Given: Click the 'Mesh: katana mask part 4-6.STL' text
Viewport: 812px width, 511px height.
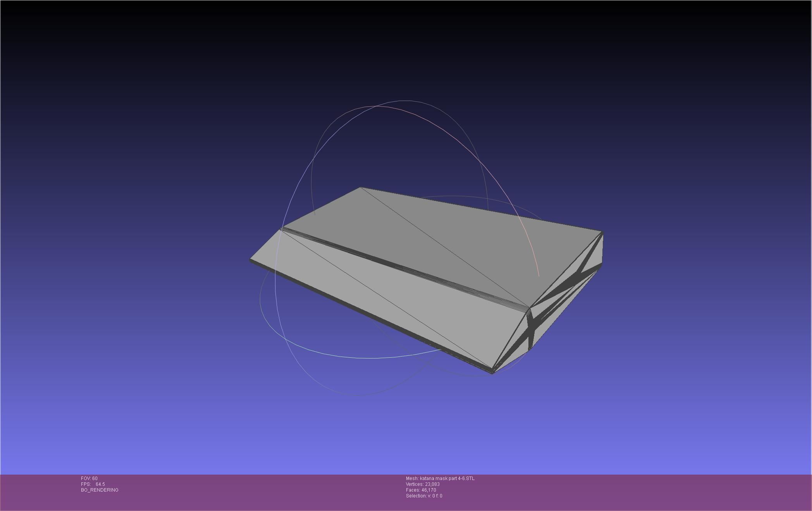Looking at the screenshot, I should [440, 478].
